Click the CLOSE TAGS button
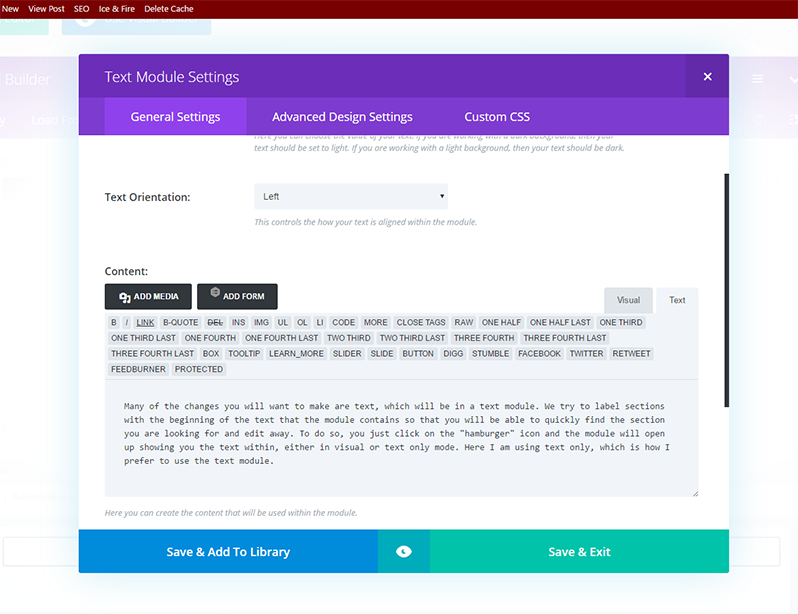This screenshot has height=614, width=798. coord(421,322)
